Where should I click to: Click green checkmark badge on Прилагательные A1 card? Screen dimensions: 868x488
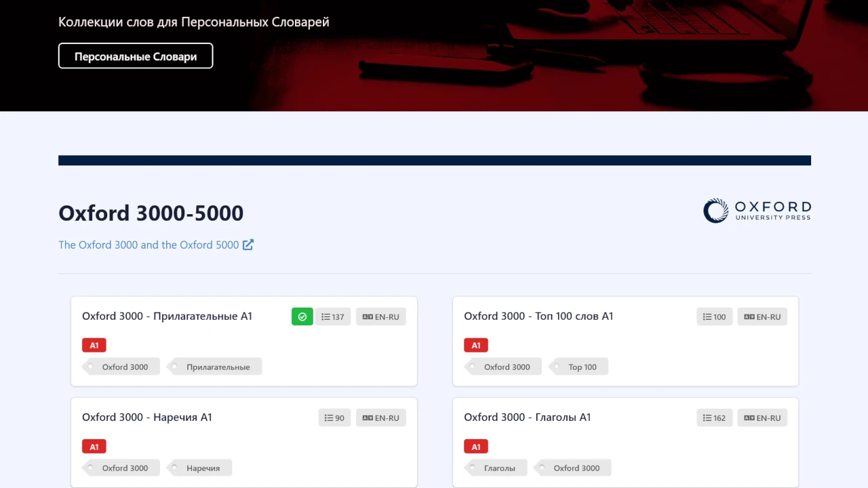point(302,317)
